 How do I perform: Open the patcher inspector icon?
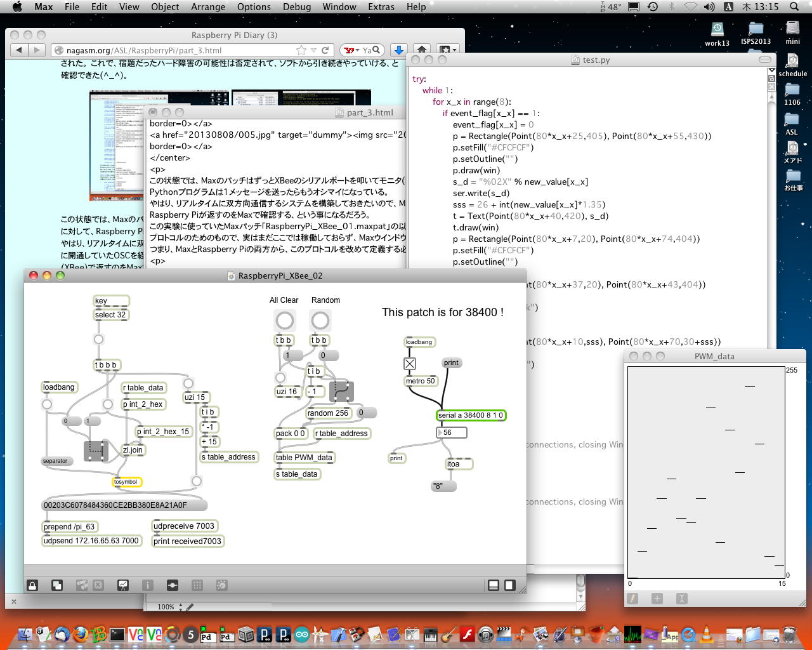tap(147, 585)
